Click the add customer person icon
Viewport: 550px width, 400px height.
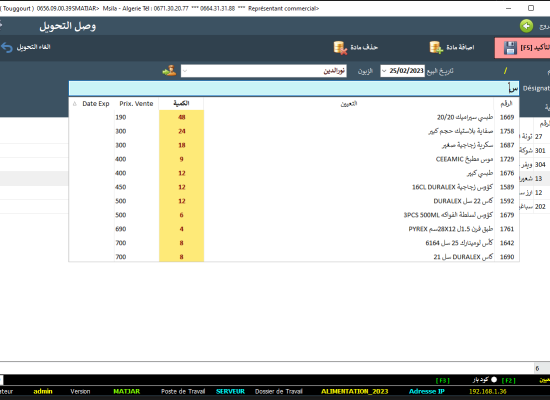169,71
